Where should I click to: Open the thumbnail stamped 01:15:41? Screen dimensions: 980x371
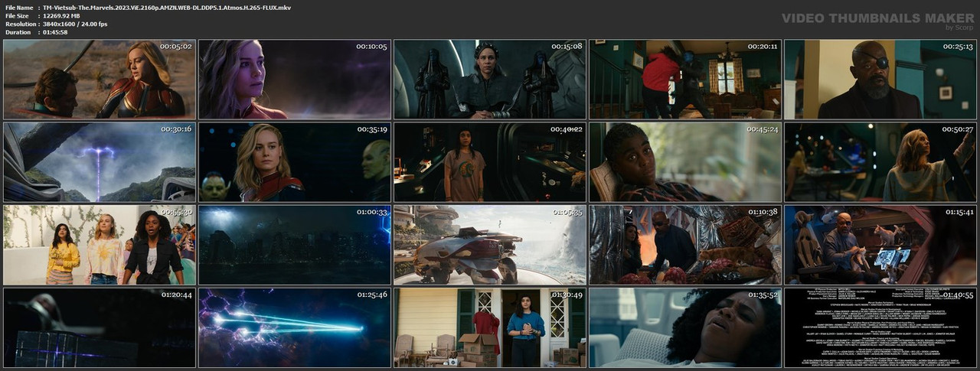click(x=880, y=245)
